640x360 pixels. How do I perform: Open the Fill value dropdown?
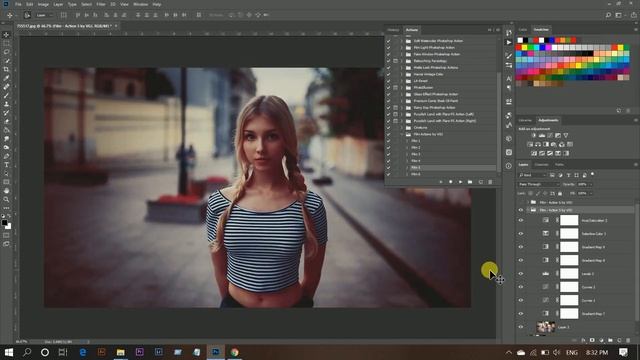click(x=591, y=193)
